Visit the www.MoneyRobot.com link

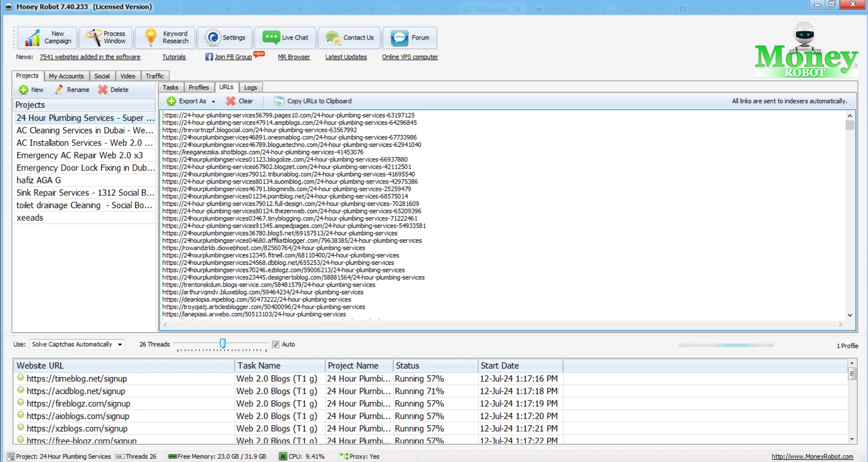pos(812,457)
